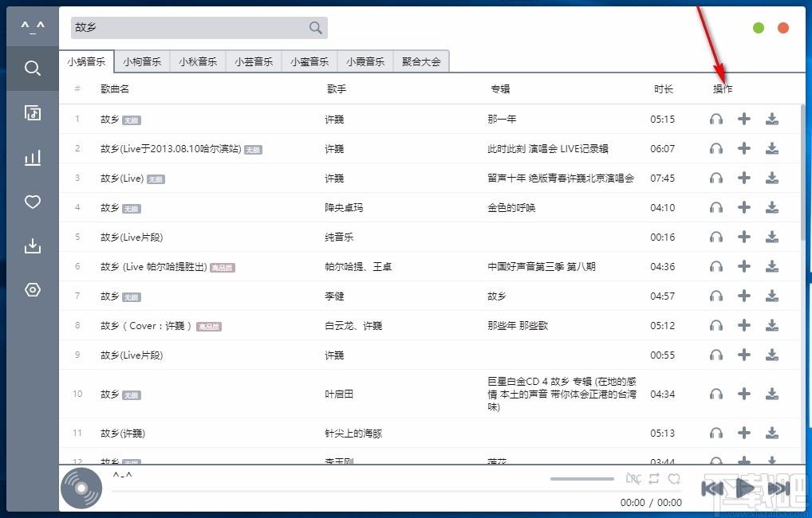Open settings hexagon icon in the sidebar
Screen dimensions: 812x518
coord(33,290)
